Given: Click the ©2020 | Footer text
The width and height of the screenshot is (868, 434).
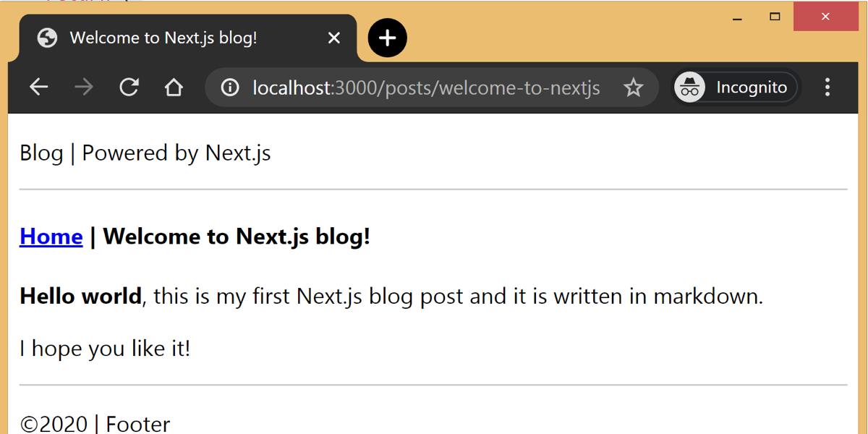Looking at the screenshot, I should pos(95,423).
